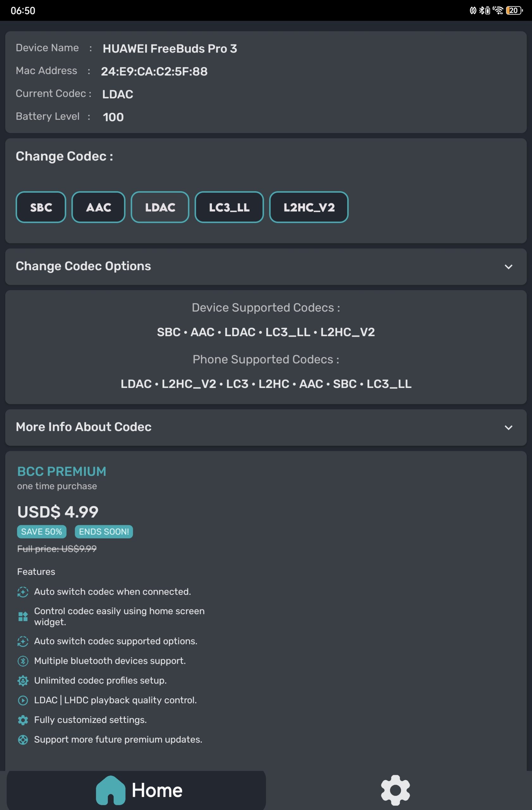Switch codec to AAC
Screen dimensions: 532x810
point(98,207)
